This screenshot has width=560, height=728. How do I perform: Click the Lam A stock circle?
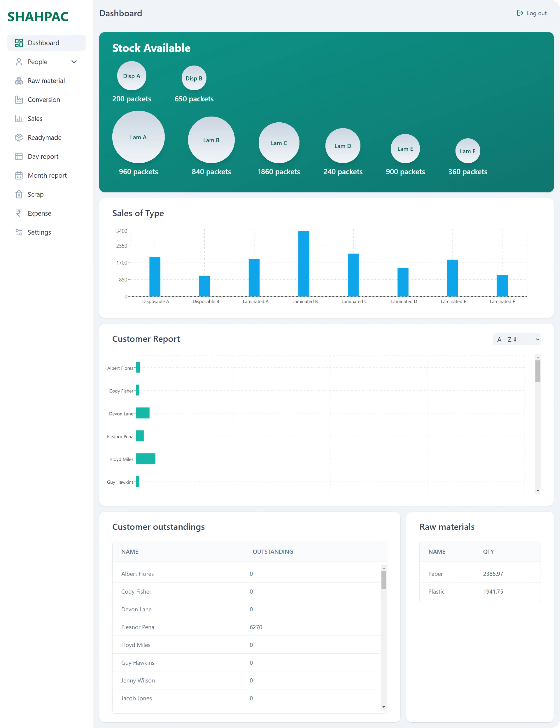pyautogui.click(x=138, y=137)
